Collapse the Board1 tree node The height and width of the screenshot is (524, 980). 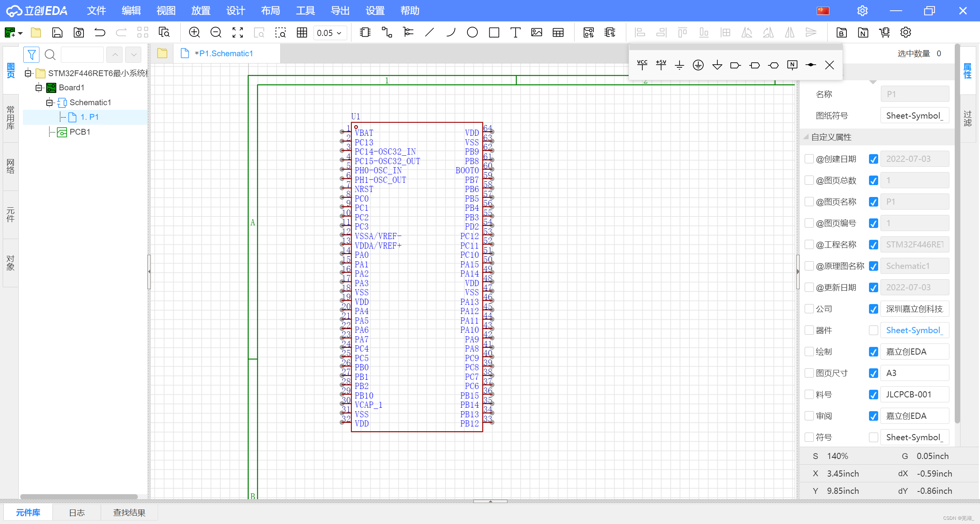click(x=39, y=88)
